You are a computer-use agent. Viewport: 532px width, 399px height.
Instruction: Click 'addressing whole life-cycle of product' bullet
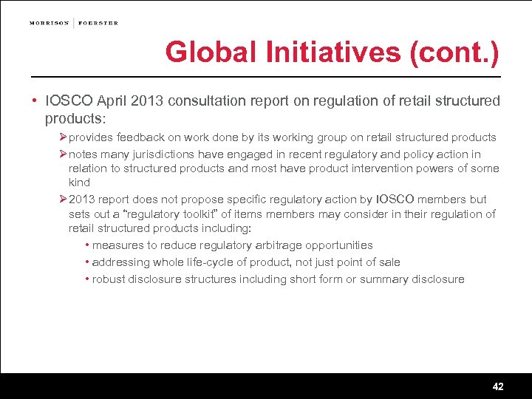click(246, 262)
